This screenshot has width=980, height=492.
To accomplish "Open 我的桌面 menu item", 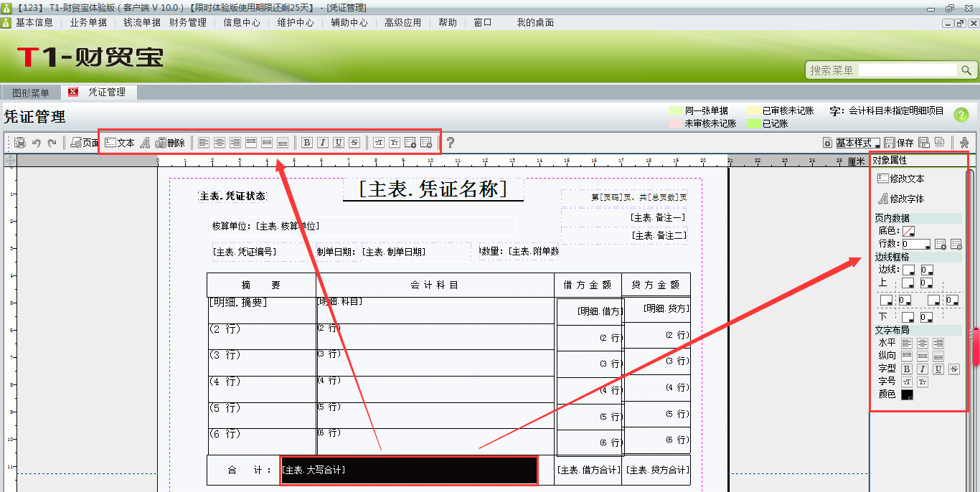I will [x=535, y=22].
